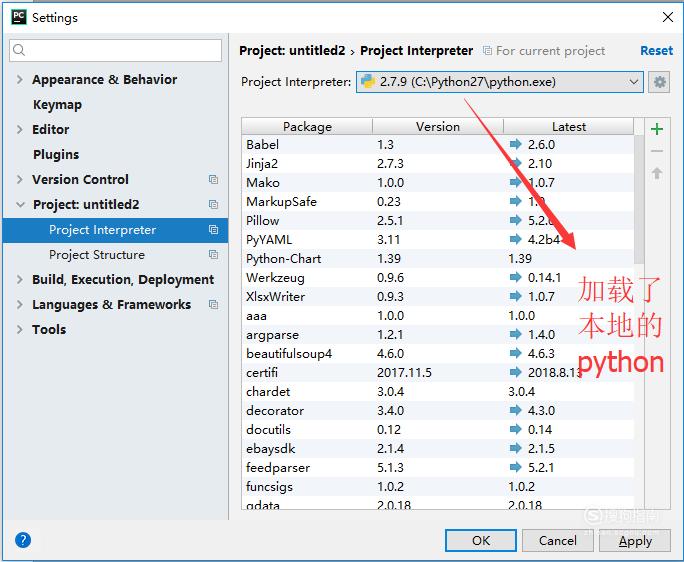Click the upgrade package up-arrow icon
The height and width of the screenshot is (562, 684).
(x=657, y=173)
